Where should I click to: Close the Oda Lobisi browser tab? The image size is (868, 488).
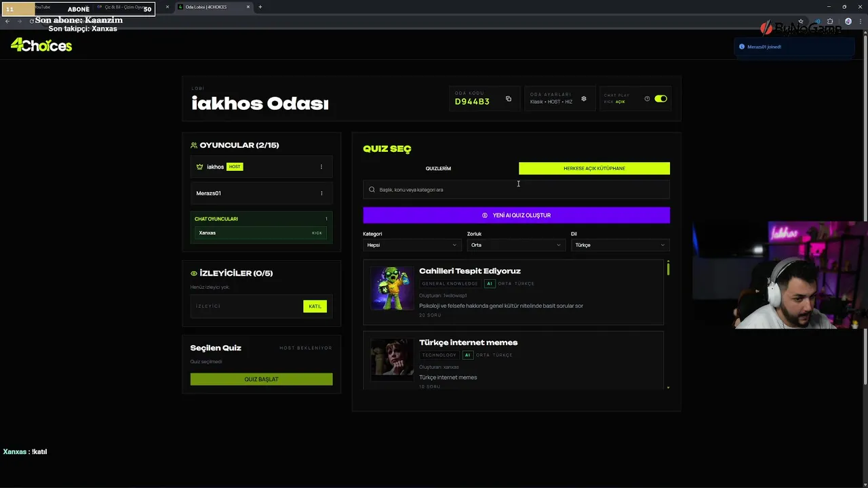coord(248,7)
